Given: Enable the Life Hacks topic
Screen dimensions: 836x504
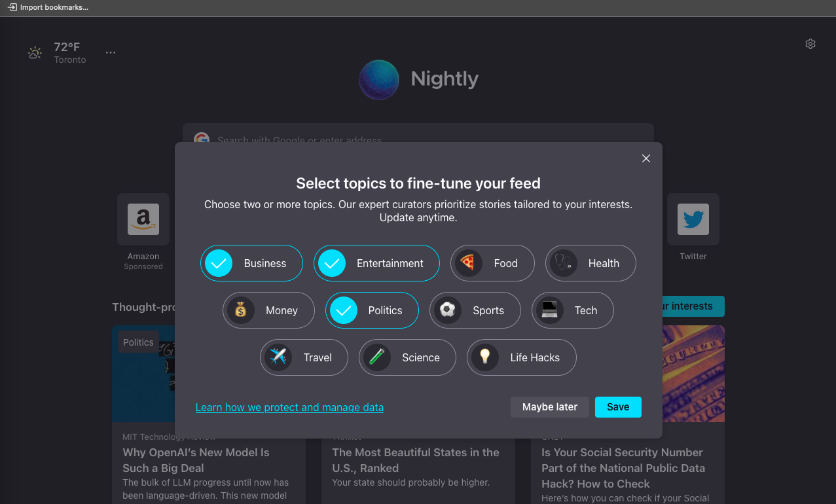Looking at the screenshot, I should (x=522, y=357).
